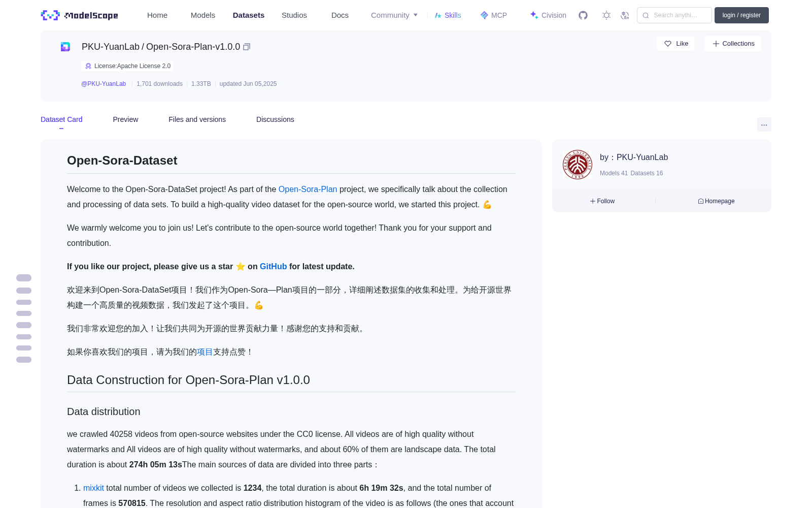The width and height of the screenshot is (812, 508).
Task: Click the Peking University logo avatar
Action: 578,165
